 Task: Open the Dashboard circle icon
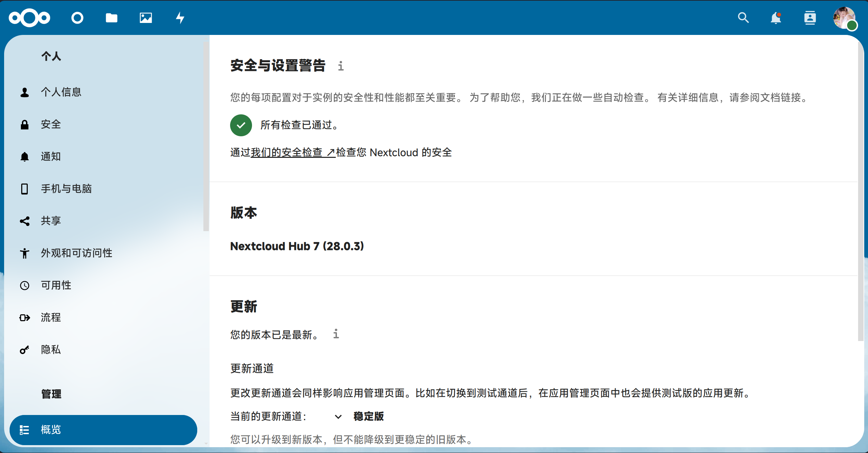[77, 17]
